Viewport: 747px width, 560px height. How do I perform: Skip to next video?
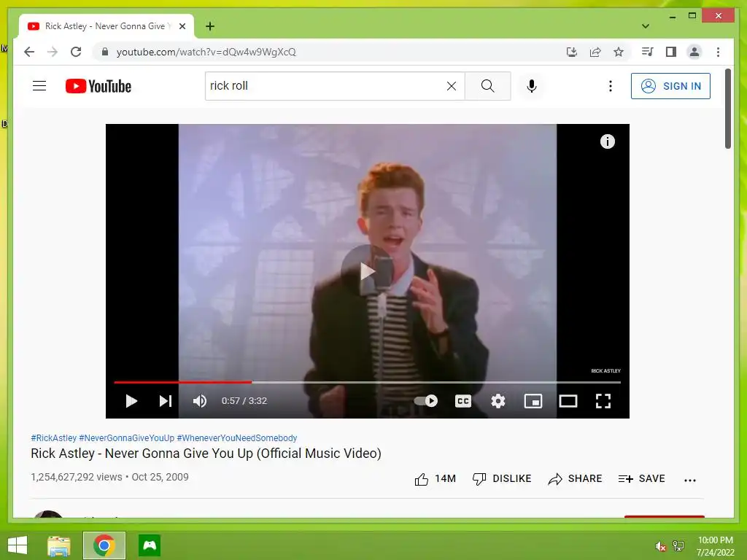coord(165,401)
